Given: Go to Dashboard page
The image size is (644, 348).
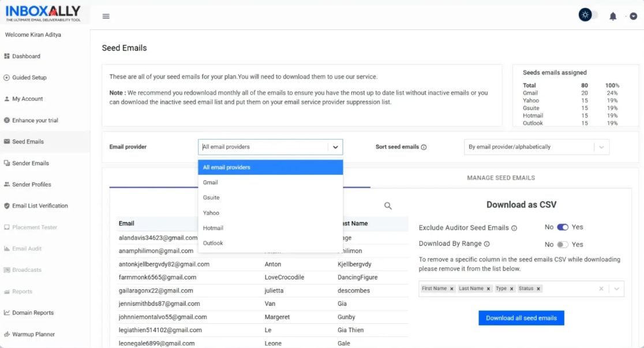Looking at the screenshot, I should click(27, 57).
